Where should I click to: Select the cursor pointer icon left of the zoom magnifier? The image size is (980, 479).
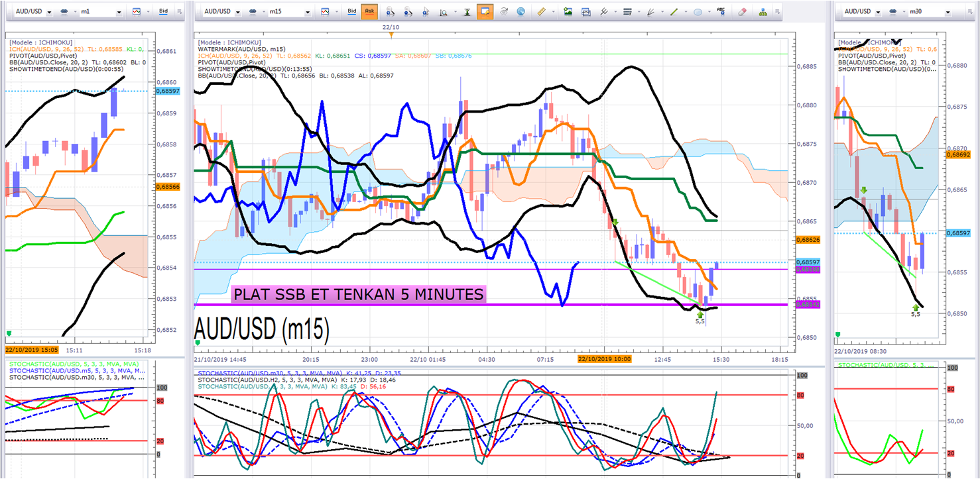(426, 12)
